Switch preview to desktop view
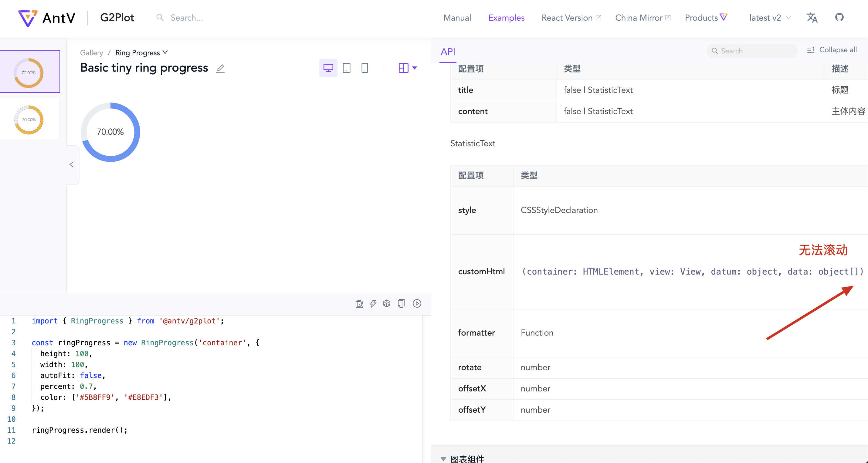The width and height of the screenshot is (868, 463). click(x=328, y=68)
